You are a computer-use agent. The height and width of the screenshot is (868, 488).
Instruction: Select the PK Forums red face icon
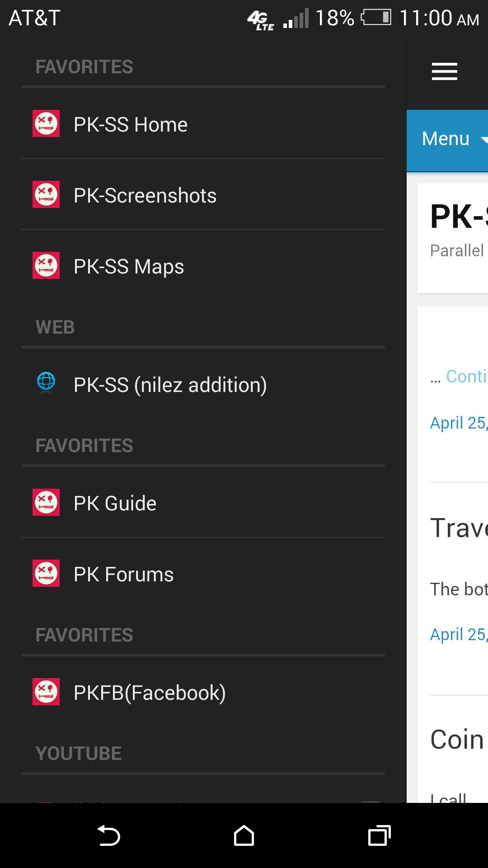[46, 573]
